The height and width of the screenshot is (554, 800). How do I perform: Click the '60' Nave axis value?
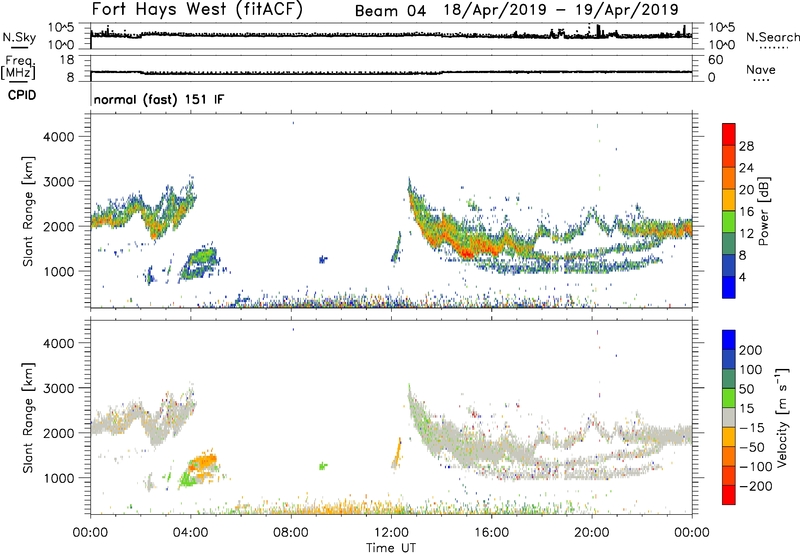pyautogui.click(x=715, y=60)
